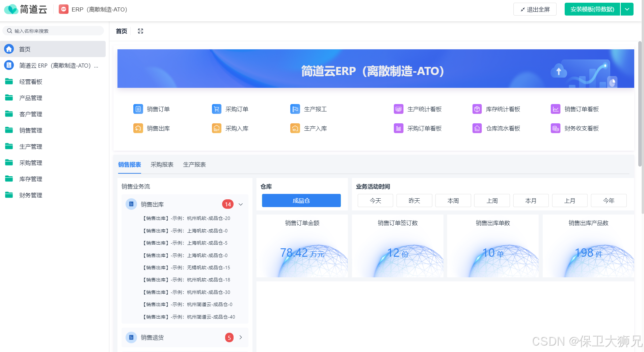
Task: Open the 销售订单看板 chart icon
Action: (x=556, y=109)
